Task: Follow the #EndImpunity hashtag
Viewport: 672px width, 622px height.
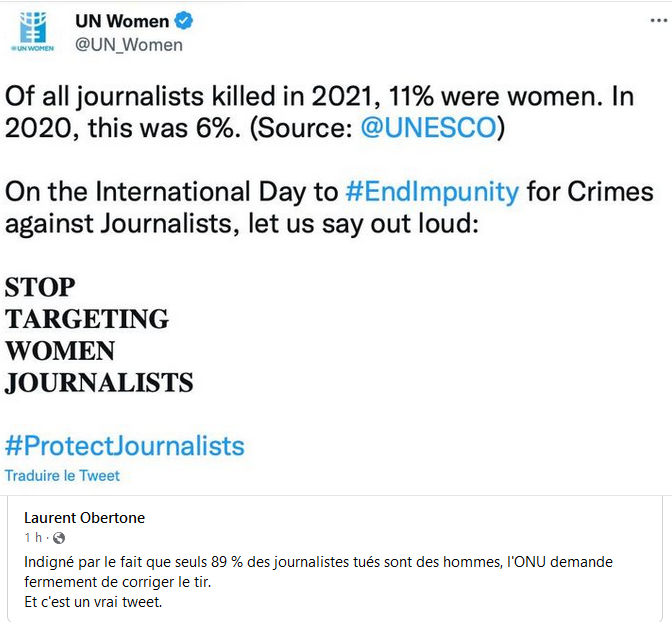Action: (432, 192)
